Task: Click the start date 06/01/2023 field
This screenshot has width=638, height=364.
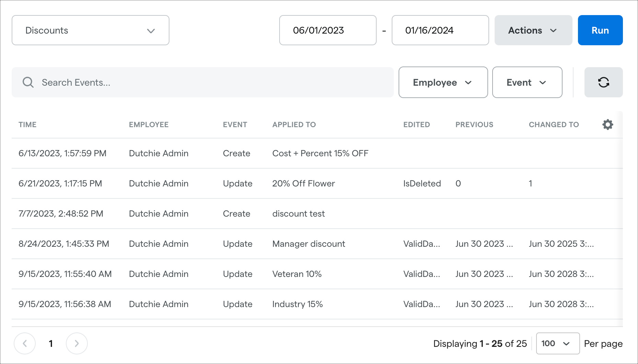Action: tap(328, 30)
